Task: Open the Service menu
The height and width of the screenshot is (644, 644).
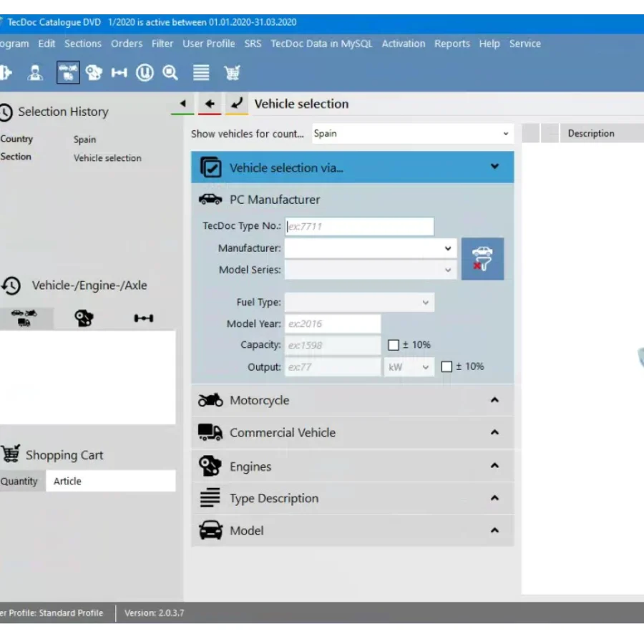Action: click(525, 44)
